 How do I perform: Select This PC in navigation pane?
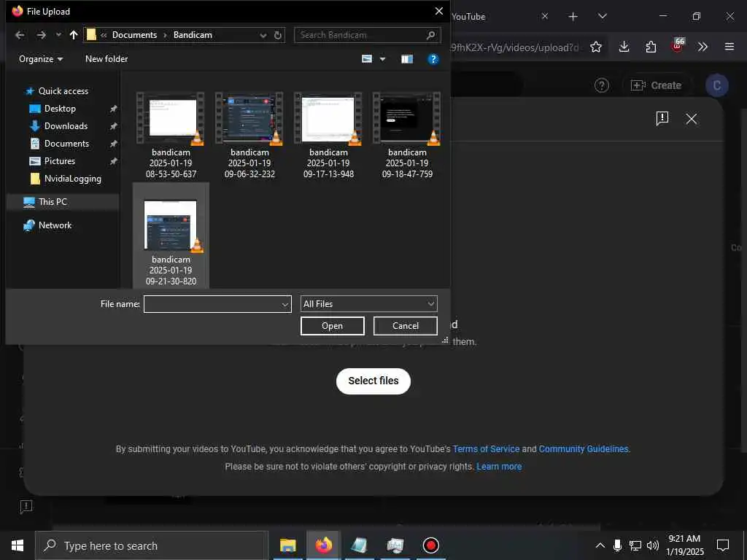click(53, 202)
